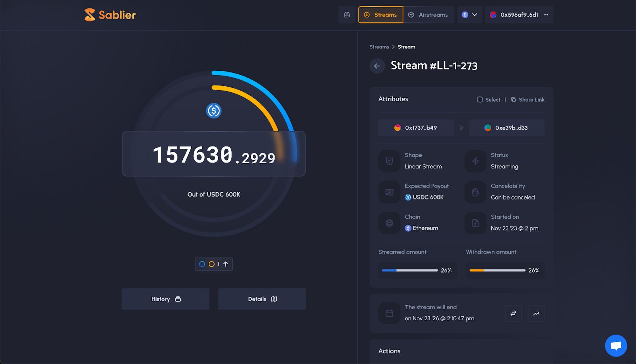Click the Expected Payout money icon
This screenshot has width=636, height=364.
click(390, 192)
